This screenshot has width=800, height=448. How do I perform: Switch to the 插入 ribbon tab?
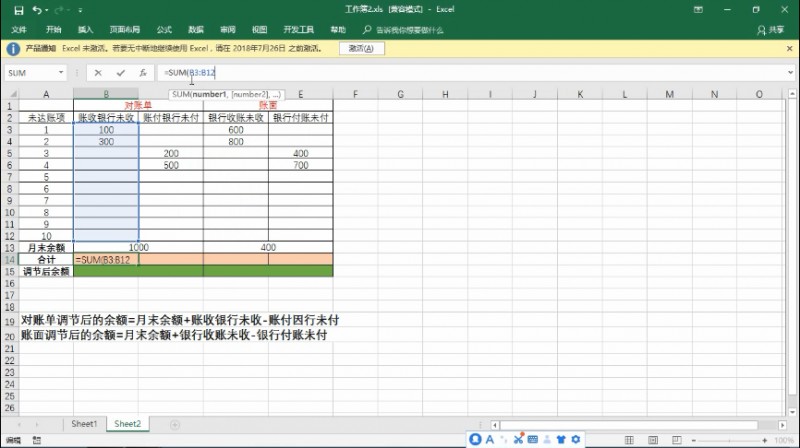point(85,30)
